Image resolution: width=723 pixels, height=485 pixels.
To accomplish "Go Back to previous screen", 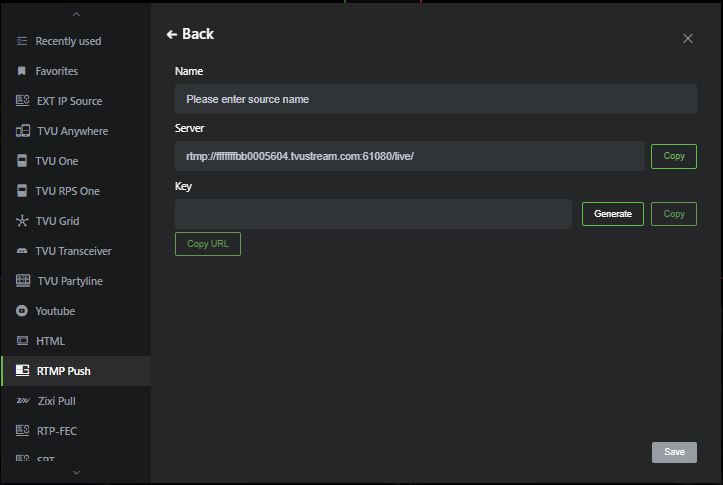I will pyautogui.click(x=190, y=34).
